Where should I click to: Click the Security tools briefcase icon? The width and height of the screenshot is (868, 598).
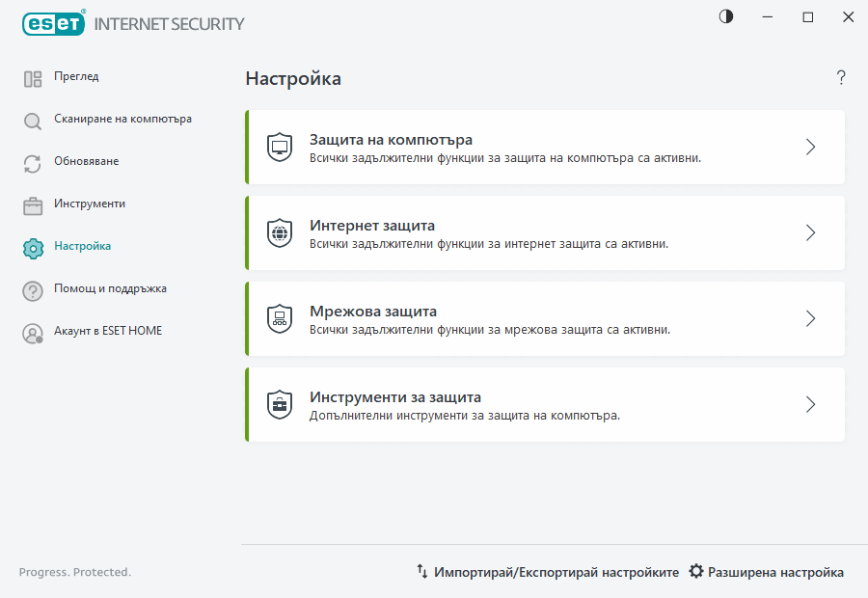[280, 404]
